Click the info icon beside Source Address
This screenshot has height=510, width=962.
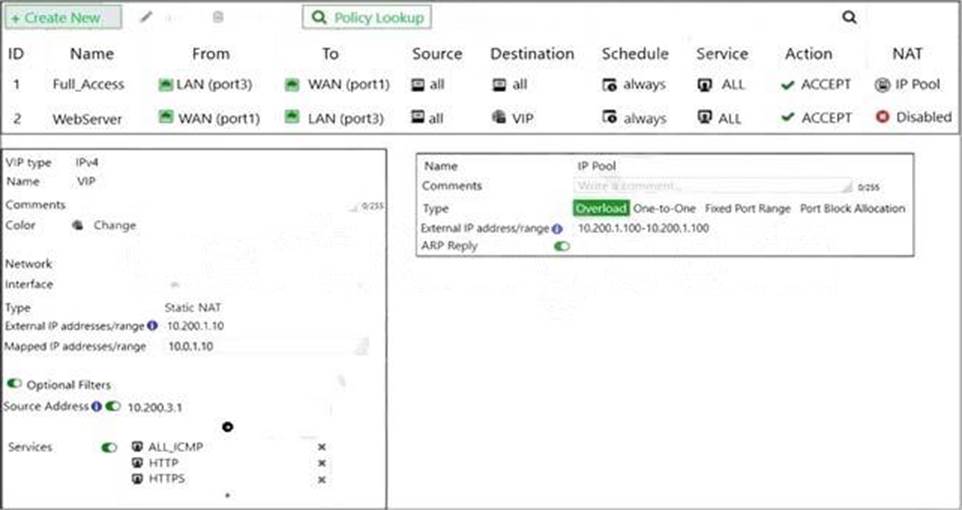[97, 407]
